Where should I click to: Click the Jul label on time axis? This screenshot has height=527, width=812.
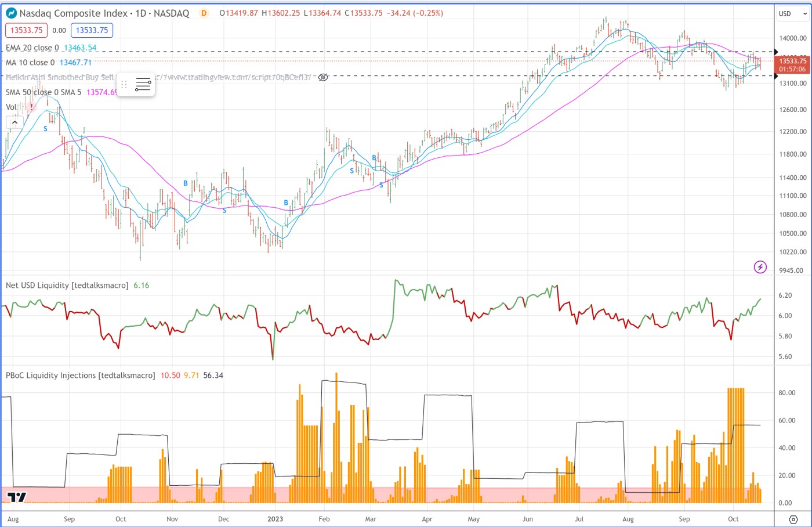[579, 519]
